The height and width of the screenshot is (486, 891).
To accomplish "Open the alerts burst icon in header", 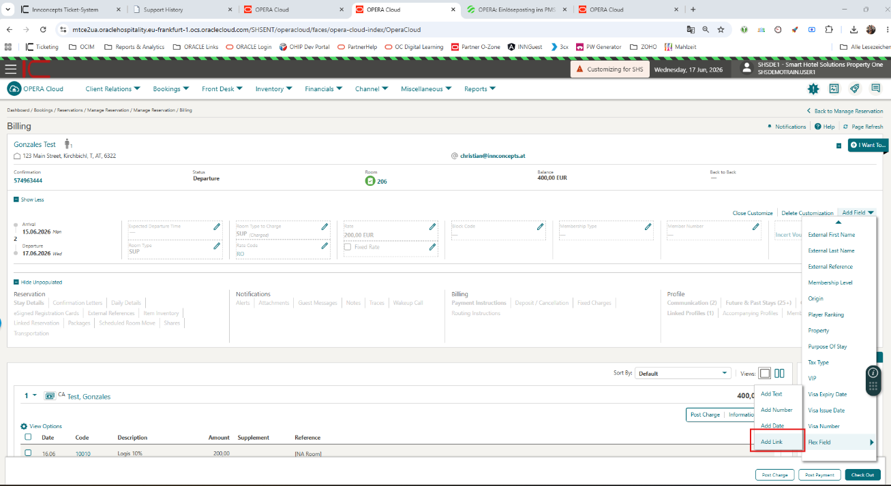I will tap(813, 89).
